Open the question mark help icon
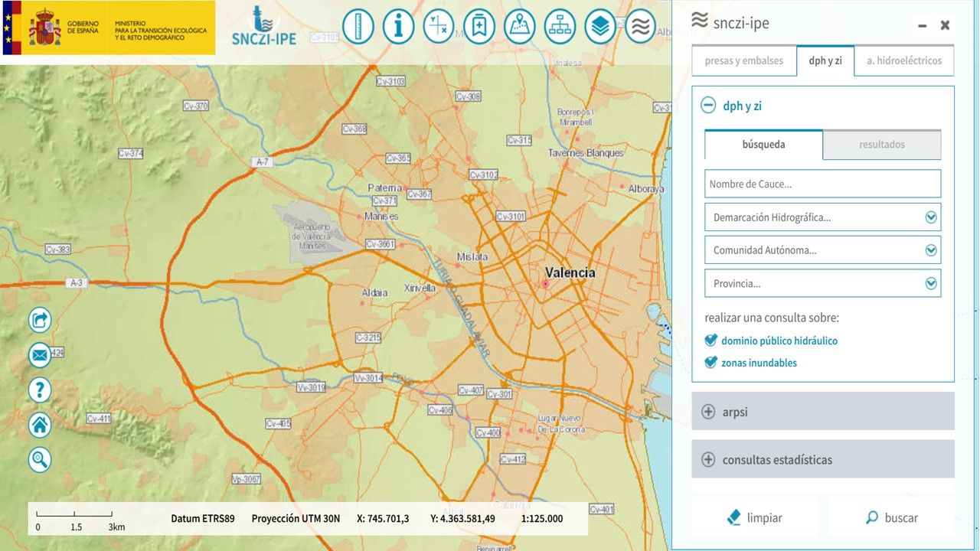 [40, 390]
